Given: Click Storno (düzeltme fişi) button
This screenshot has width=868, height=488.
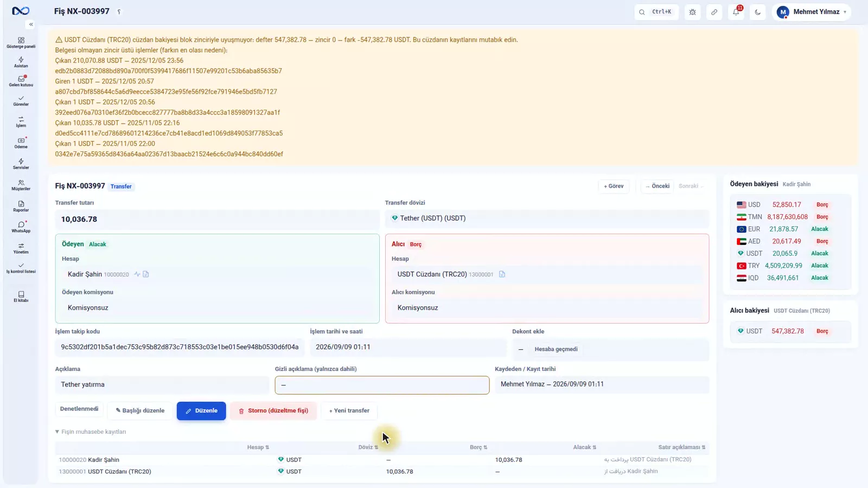Looking at the screenshot, I should tap(273, 411).
